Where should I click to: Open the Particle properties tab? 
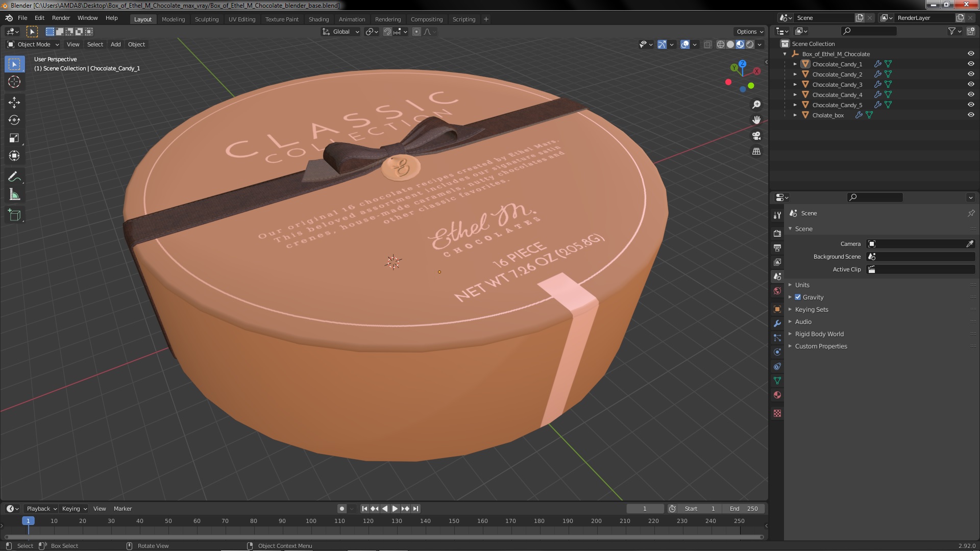click(x=777, y=338)
